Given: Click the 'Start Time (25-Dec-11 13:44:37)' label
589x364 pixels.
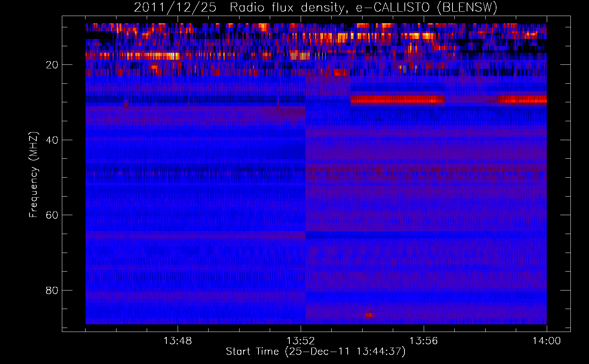Looking at the screenshot, I should pos(315,352).
